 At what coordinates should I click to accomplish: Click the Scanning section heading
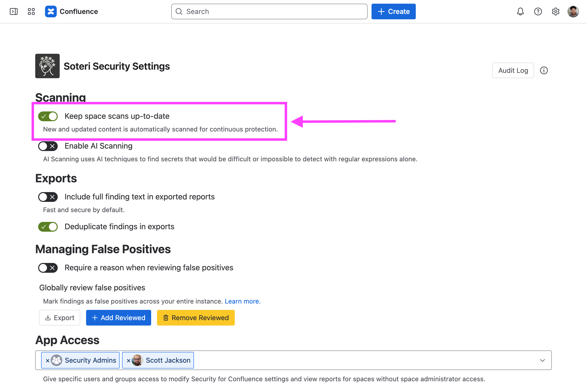tap(61, 98)
